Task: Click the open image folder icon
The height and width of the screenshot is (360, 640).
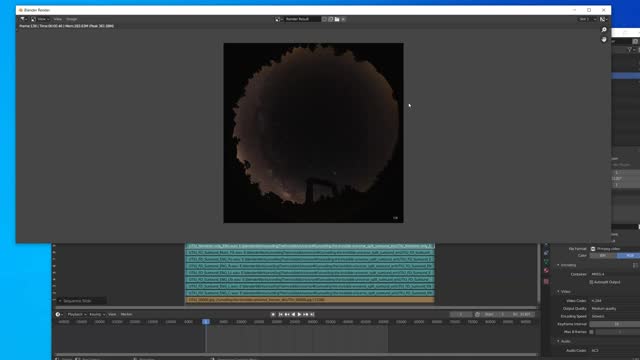Action: tap(337, 19)
